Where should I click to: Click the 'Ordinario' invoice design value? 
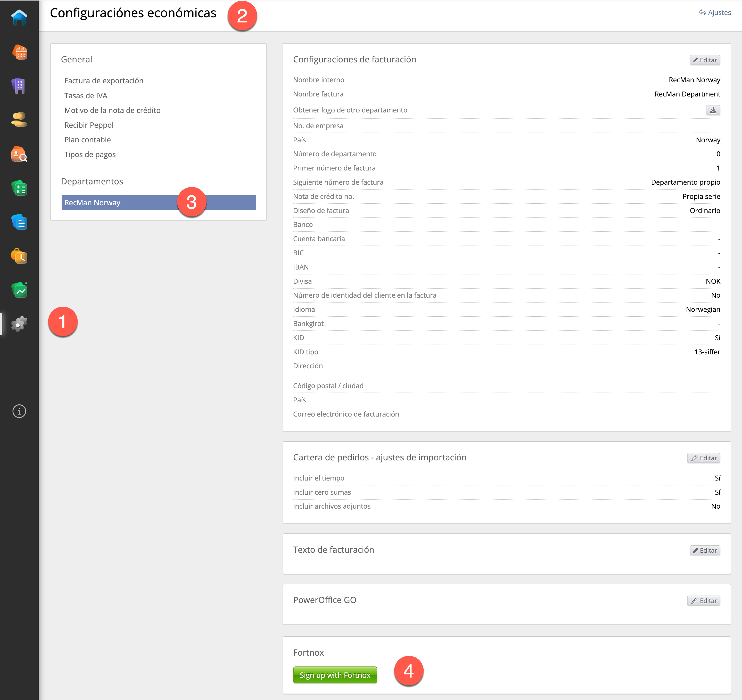pos(705,210)
